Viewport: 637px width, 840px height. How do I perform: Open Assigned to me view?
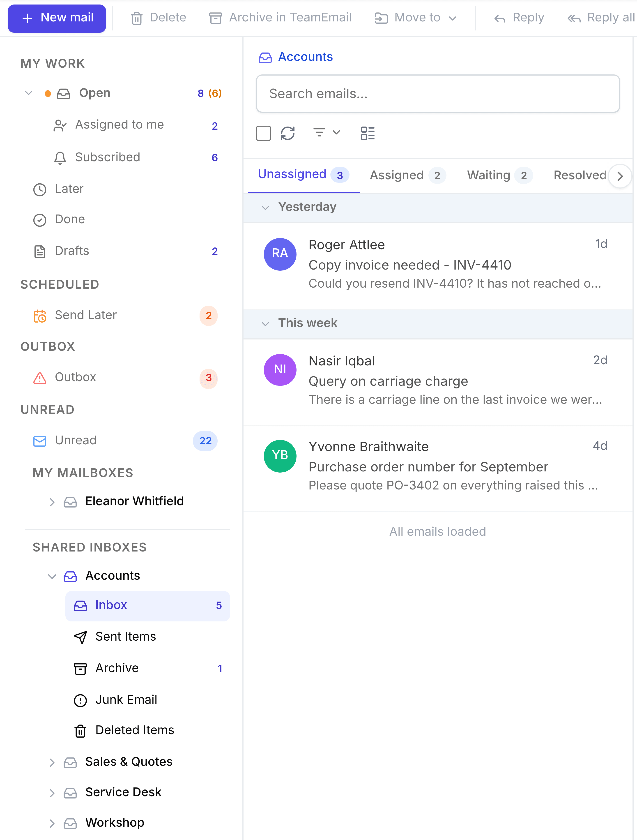tap(135, 125)
